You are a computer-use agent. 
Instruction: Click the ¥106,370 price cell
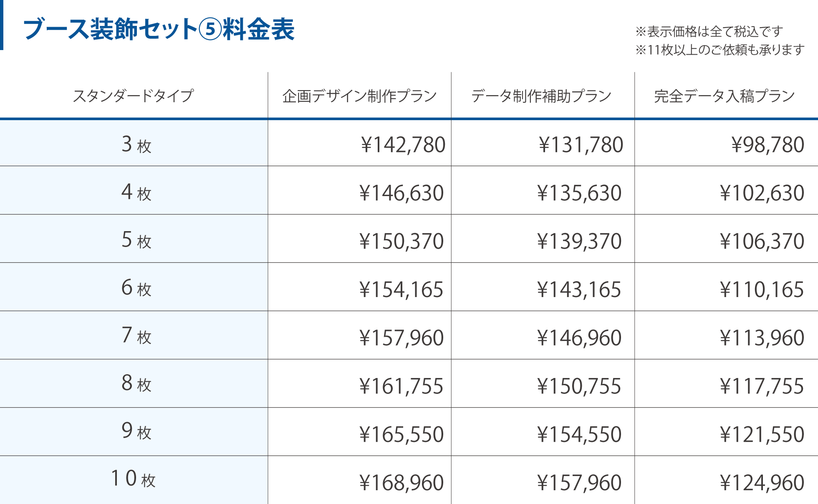pos(762,241)
